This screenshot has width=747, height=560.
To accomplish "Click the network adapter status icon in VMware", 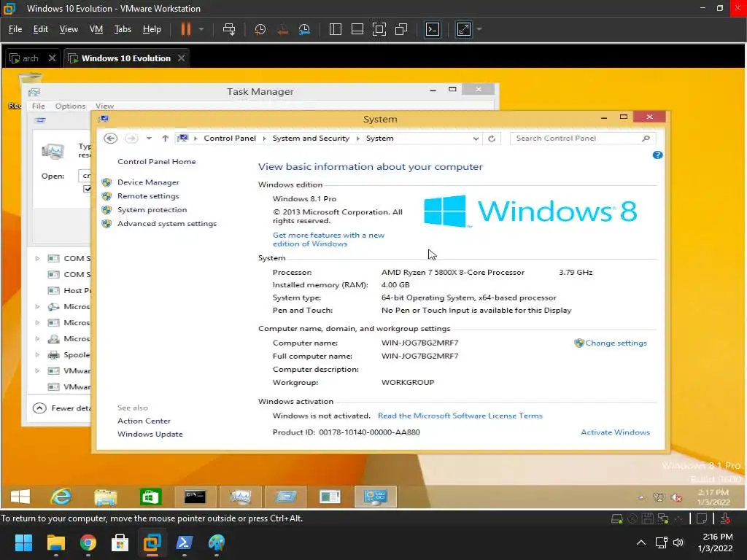I will [x=663, y=518].
